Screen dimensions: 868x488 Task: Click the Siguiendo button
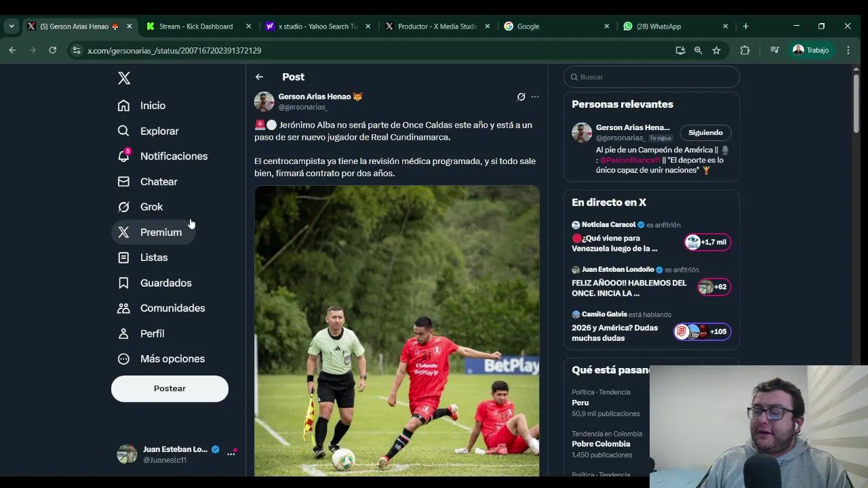(x=705, y=133)
